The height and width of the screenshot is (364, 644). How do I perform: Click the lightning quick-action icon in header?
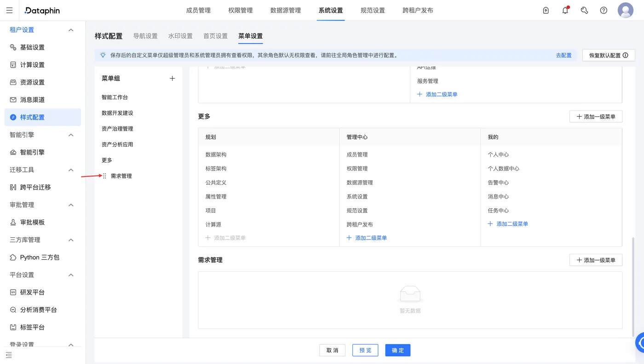click(546, 11)
